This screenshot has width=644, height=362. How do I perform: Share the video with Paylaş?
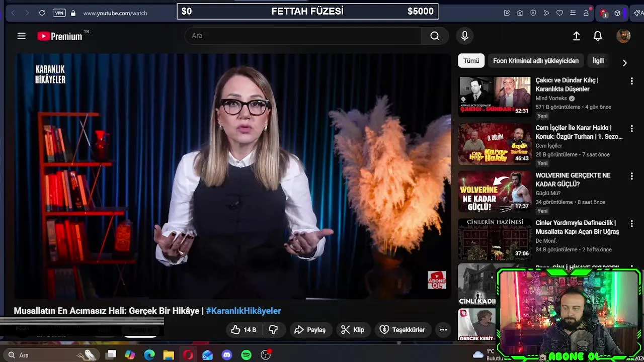click(x=310, y=330)
